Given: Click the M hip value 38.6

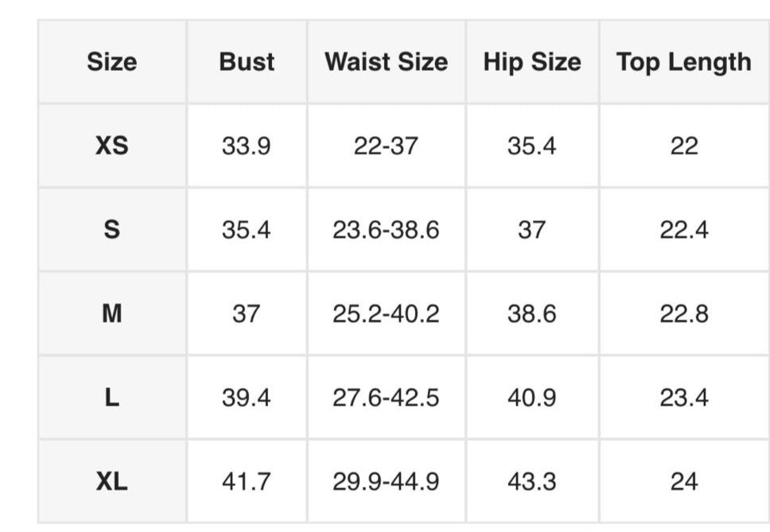Looking at the screenshot, I should point(532,314).
